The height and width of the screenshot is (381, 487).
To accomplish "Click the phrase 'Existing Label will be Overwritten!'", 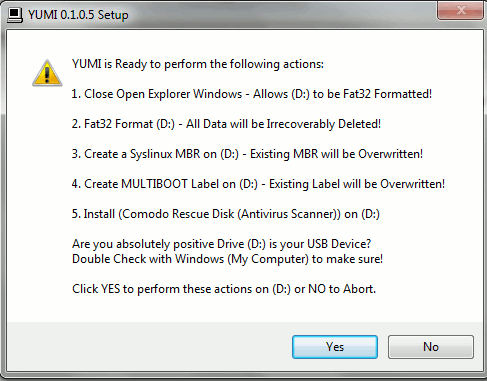I will click(357, 184).
